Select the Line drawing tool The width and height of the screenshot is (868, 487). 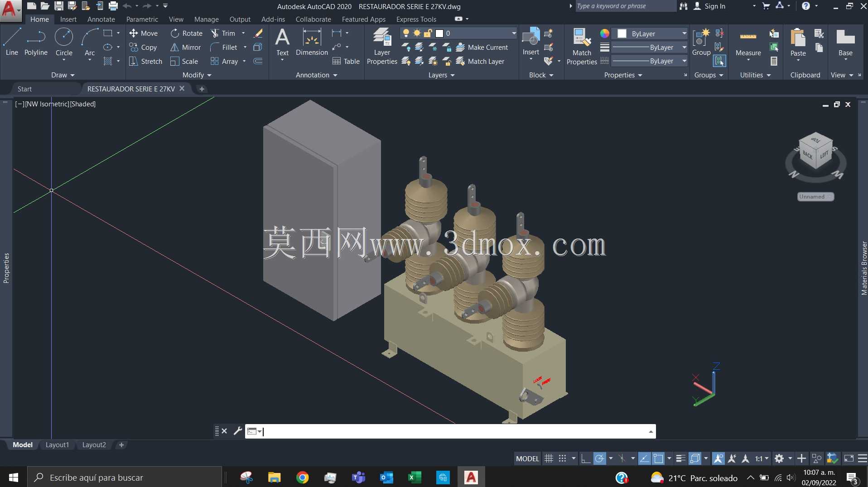[12, 42]
